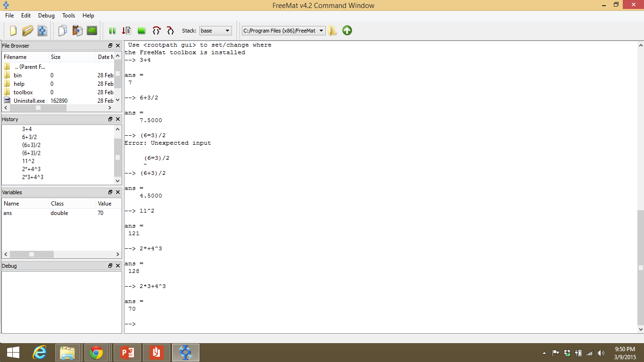Image resolution: width=644 pixels, height=362 pixels.
Task: Click the Name column header in Variables
Action: pyautogui.click(x=25, y=204)
